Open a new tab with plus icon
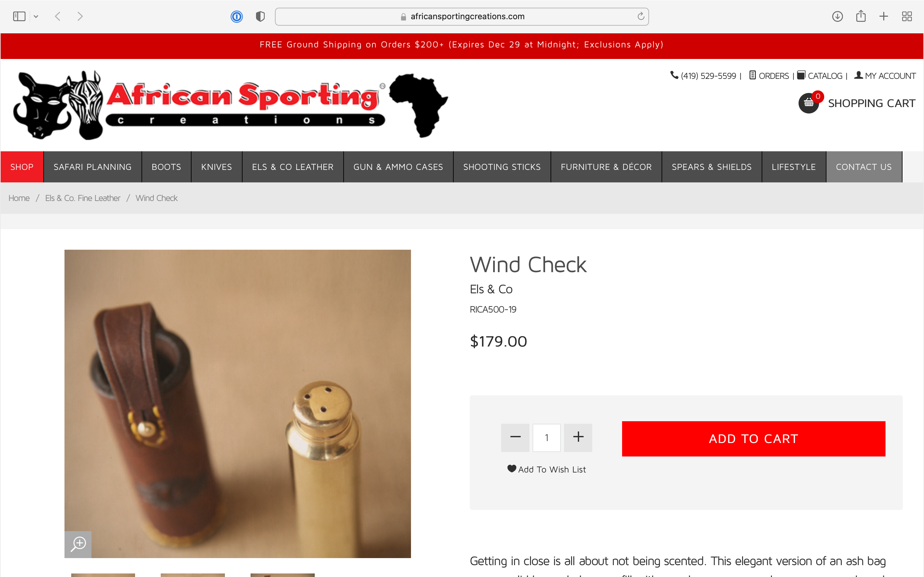 [884, 16]
